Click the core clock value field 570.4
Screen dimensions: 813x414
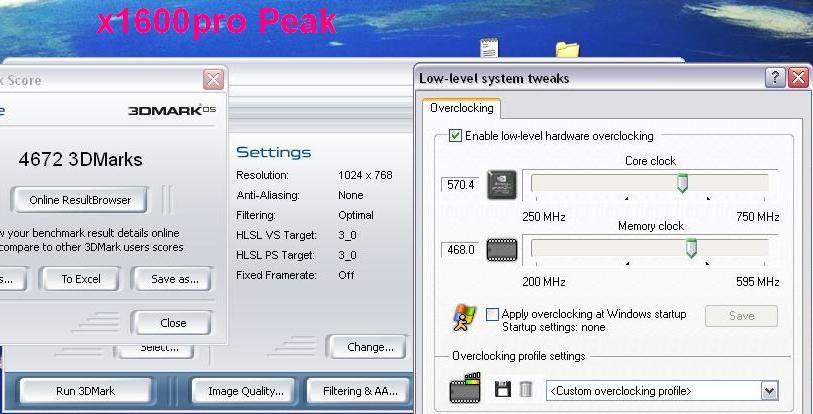point(460,185)
